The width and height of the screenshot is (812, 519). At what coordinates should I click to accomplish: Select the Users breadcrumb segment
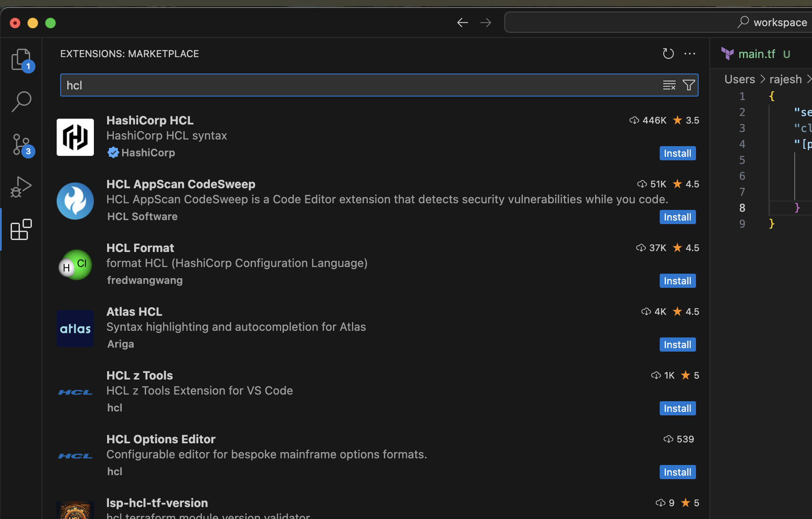tap(739, 79)
